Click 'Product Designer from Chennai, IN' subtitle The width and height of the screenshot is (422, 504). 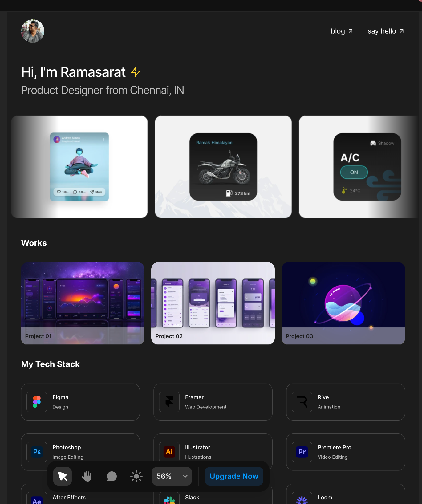[103, 90]
